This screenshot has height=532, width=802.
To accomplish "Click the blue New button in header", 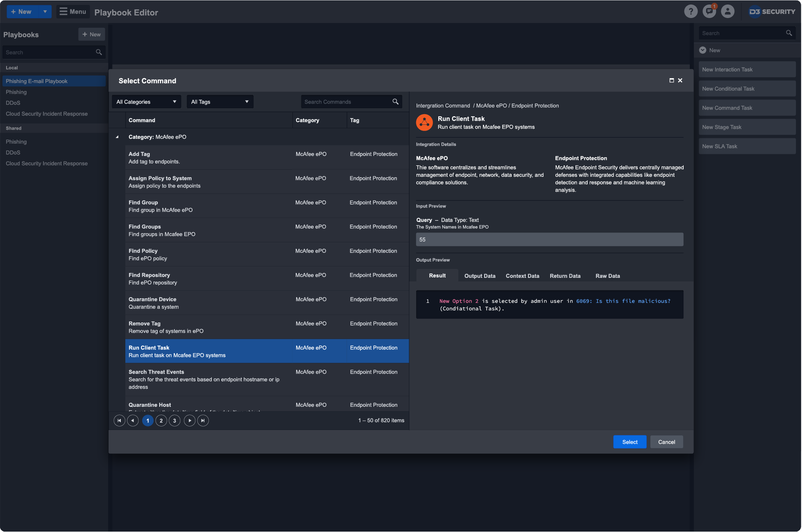I will coord(23,11).
